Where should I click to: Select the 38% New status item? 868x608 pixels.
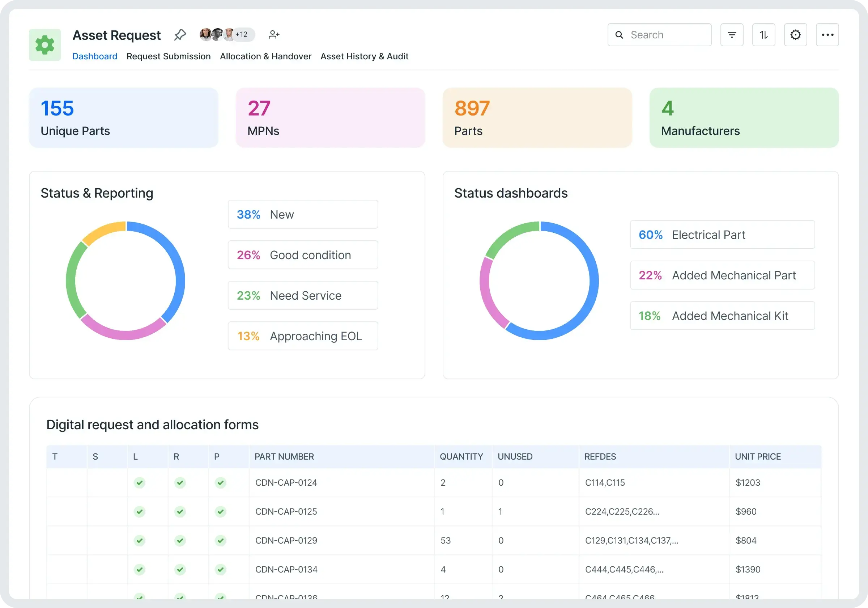point(302,214)
